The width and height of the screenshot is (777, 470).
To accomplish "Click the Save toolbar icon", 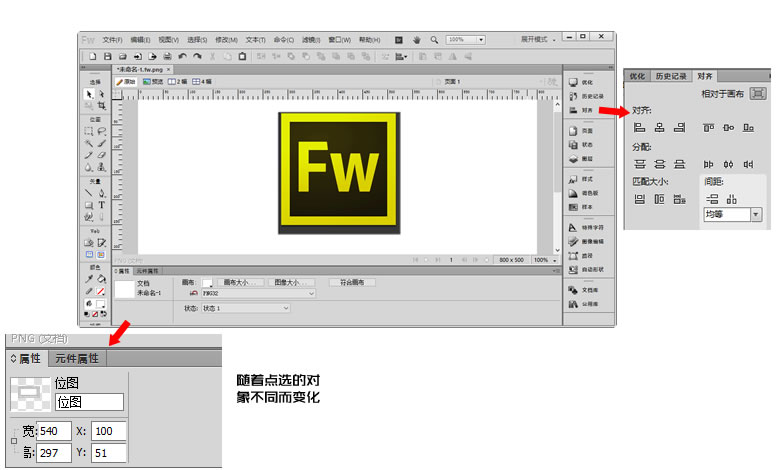I will pos(107,57).
